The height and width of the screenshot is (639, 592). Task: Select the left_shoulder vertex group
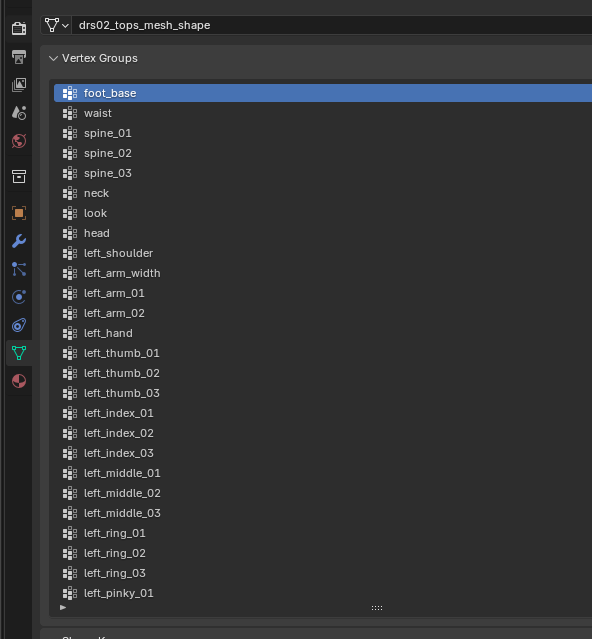point(323,253)
